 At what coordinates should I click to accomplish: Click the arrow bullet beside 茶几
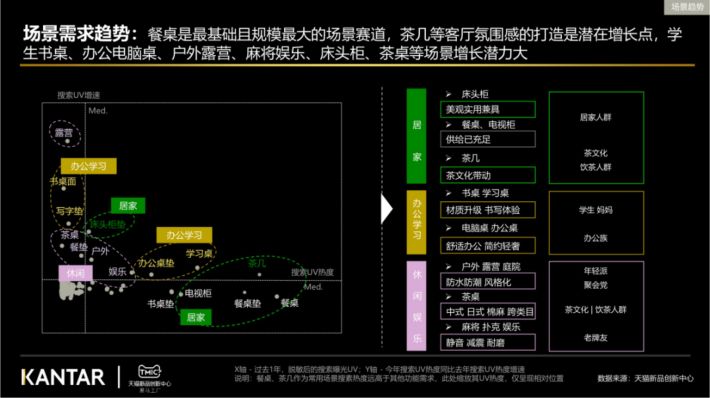coord(448,158)
